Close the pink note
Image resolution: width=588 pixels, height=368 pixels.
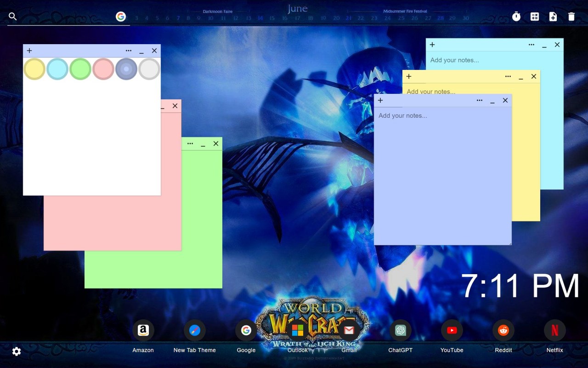175,106
